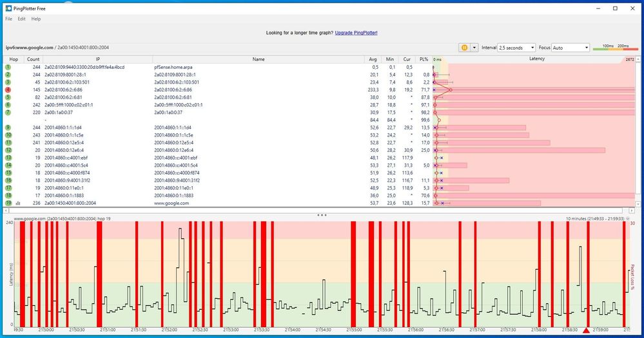Pause the trace with the orange pause button
This screenshot has height=338, width=644.
(464, 48)
